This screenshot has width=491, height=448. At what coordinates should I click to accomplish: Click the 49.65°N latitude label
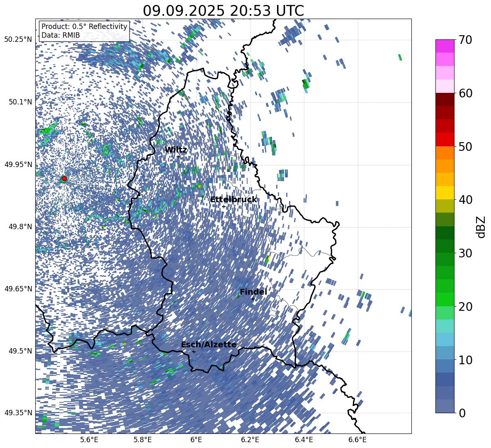click(18, 288)
